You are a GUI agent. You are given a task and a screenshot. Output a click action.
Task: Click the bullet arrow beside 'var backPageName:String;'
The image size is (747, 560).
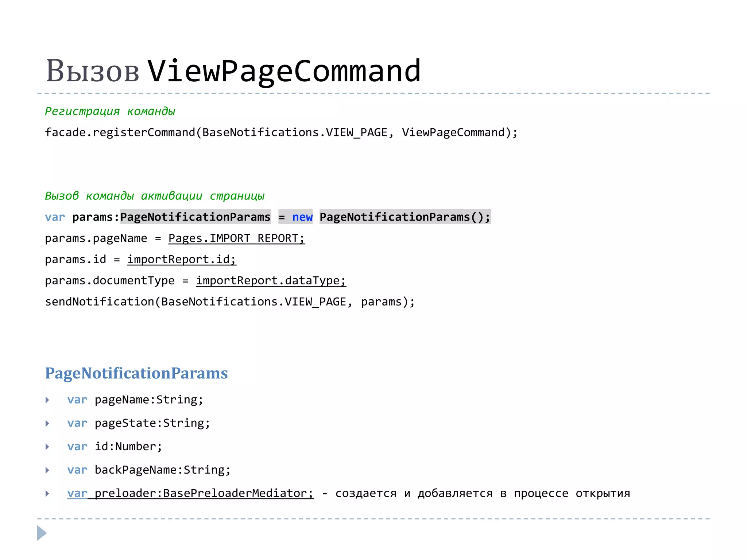[47, 470]
